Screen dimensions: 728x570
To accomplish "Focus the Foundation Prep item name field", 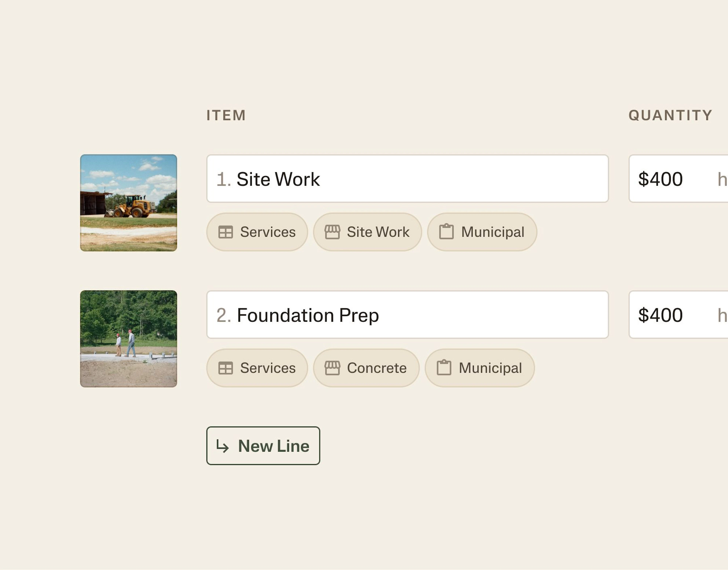I will [408, 315].
